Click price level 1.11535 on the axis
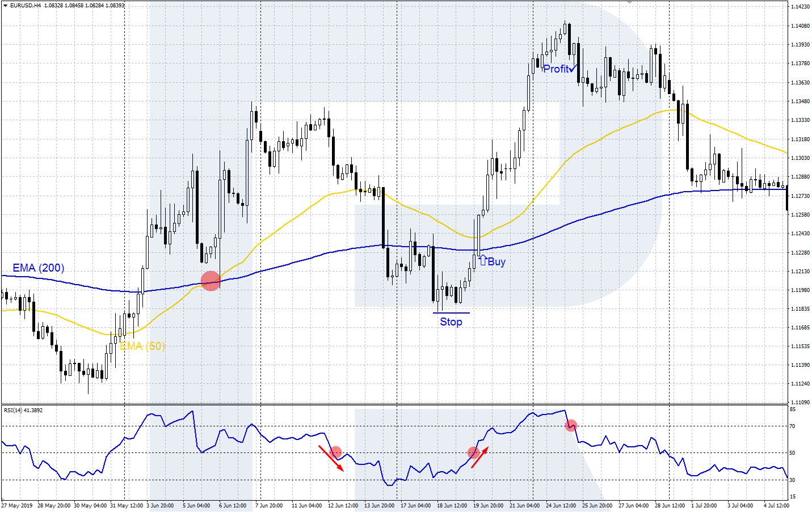The image size is (812, 512). click(800, 346)
